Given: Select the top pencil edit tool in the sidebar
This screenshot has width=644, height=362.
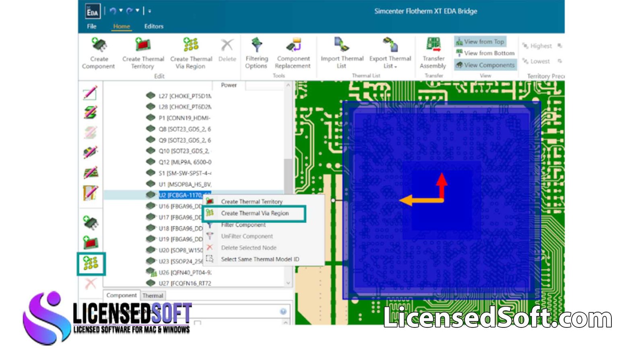Looking at the screenshot, I should pos(90,93).
